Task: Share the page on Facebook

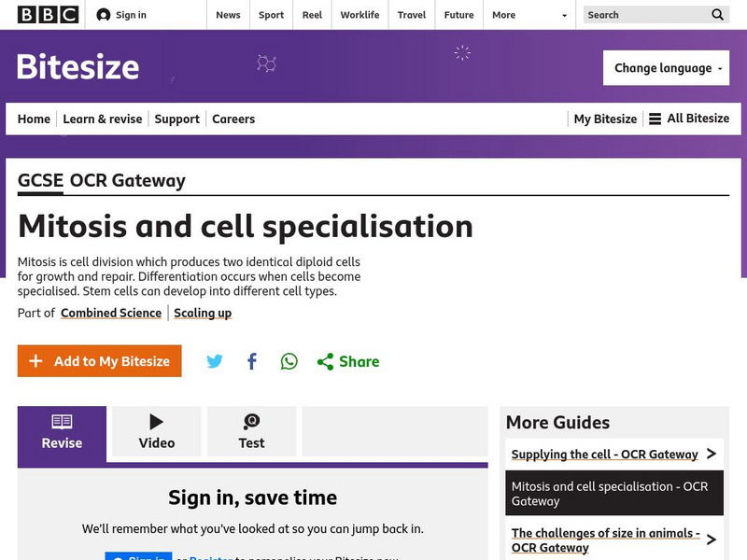Action: (x=252, y=361)
